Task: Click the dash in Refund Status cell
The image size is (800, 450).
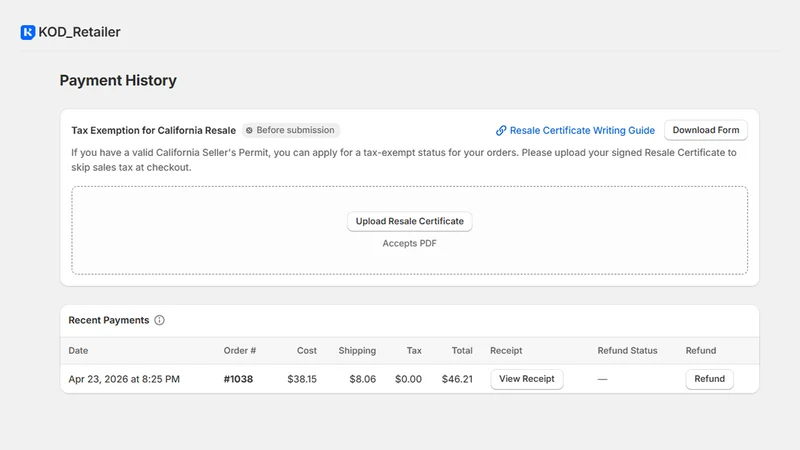Action: pos(603,379)
